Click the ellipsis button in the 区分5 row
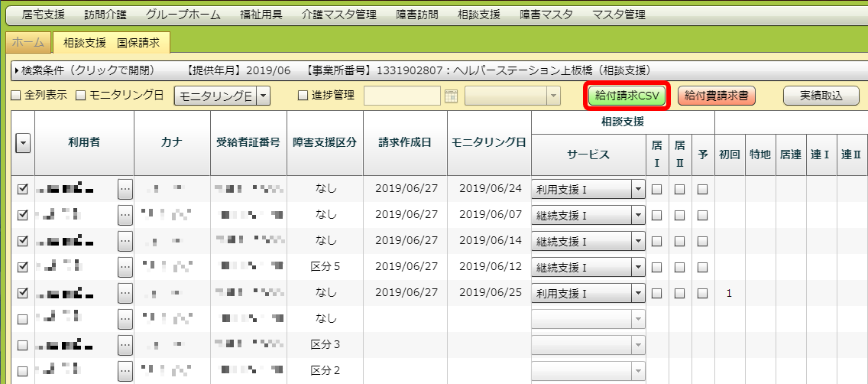868x384 pixels. click(125, 267)
